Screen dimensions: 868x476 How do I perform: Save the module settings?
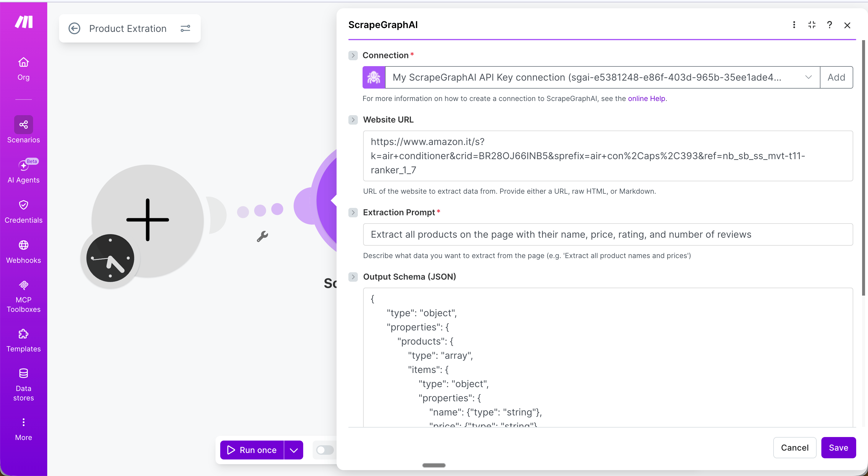pos(838,448)
